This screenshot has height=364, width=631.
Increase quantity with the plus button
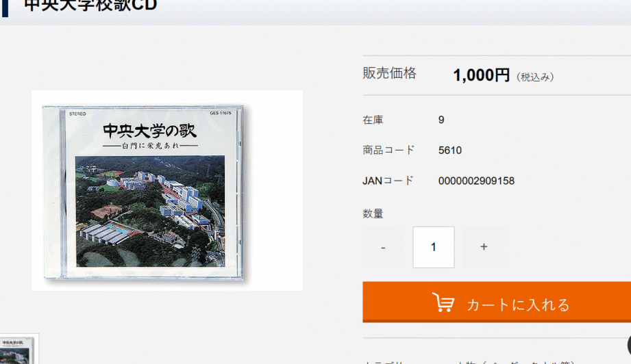[x=484, y=247]
